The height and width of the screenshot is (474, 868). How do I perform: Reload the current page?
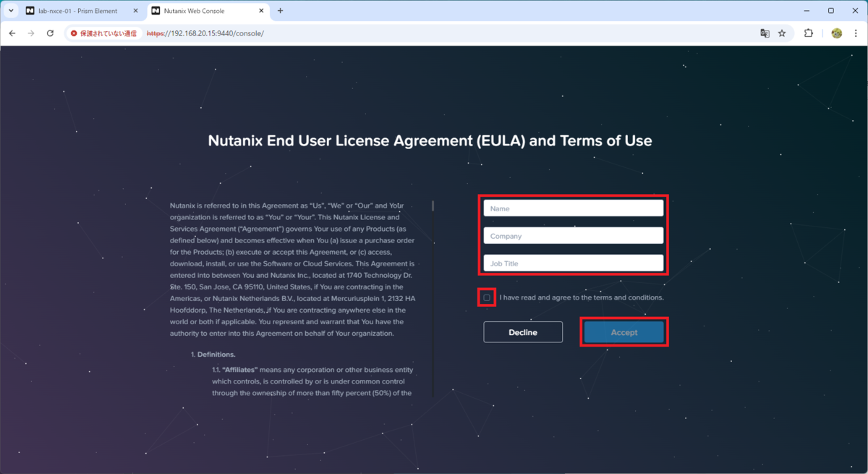coord(50,33)
